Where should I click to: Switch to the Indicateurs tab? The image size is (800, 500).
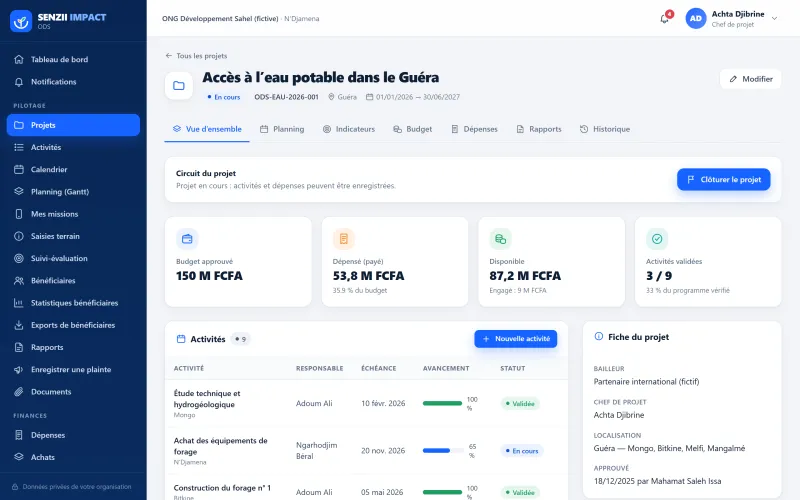tap(349, 129)
